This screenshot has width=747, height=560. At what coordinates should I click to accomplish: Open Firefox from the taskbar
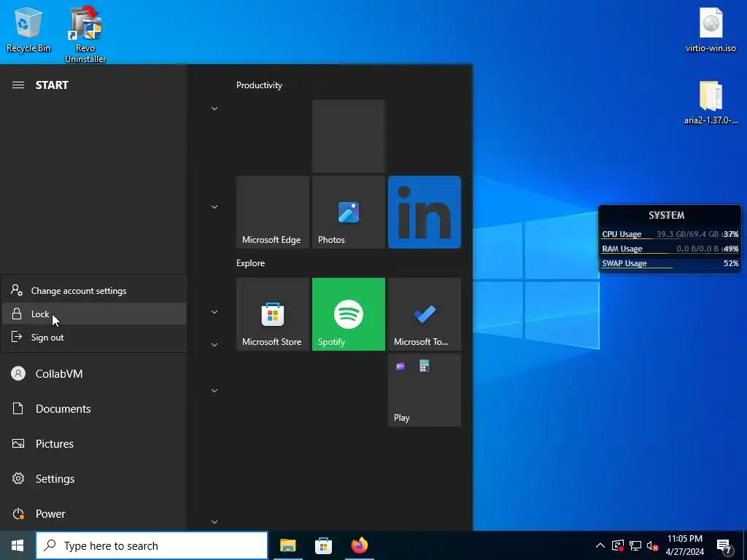click(360, 545)
